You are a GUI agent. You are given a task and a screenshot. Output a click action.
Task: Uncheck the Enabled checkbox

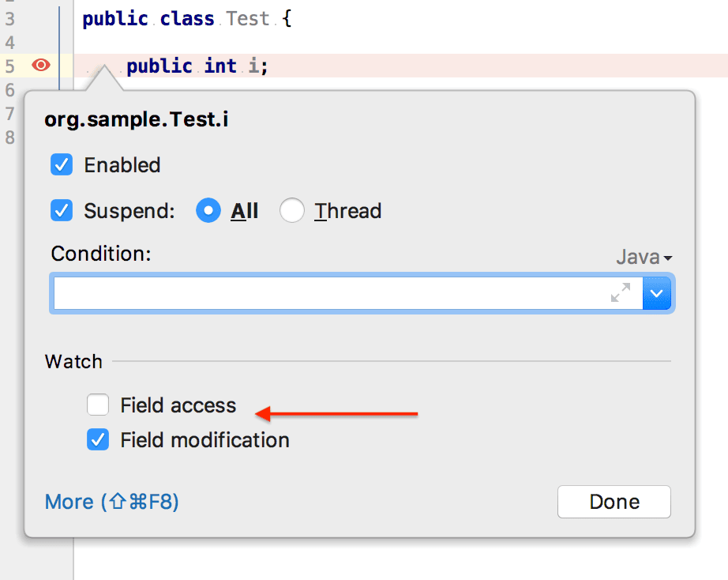(62, 164)
